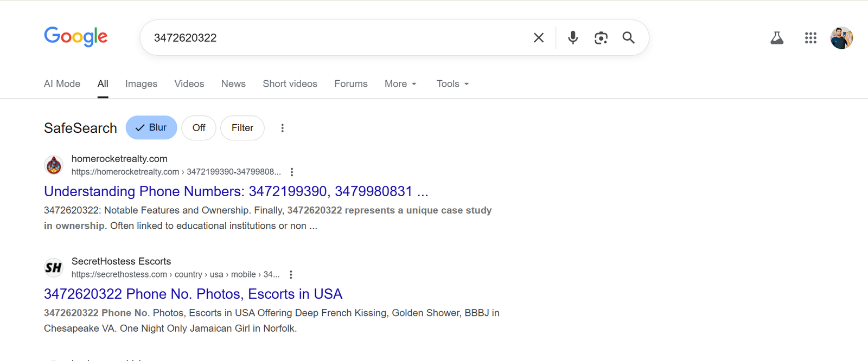The image size is (868, 361).
Task: Open Search by image camera icon
Action: pos(601,37)
